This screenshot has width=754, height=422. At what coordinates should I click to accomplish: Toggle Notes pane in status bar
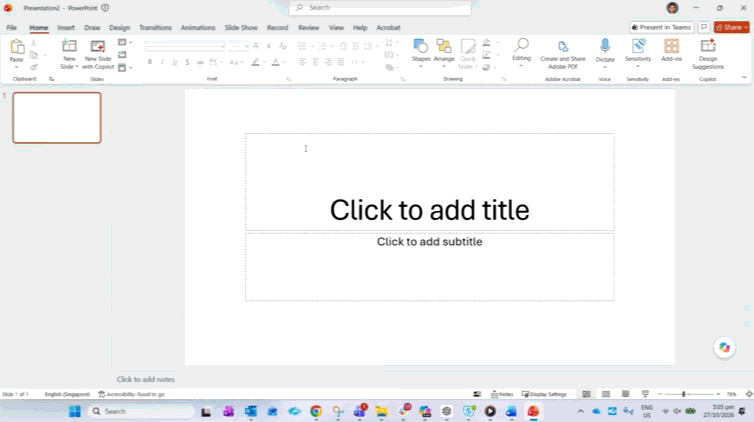[x=502, y=394]
